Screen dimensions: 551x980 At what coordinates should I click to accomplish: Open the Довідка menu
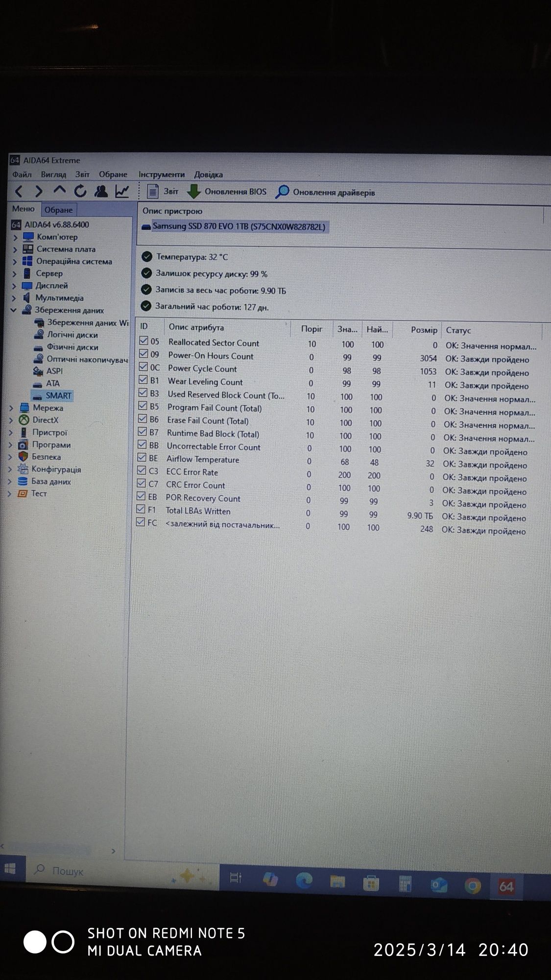tap(208, 174)
